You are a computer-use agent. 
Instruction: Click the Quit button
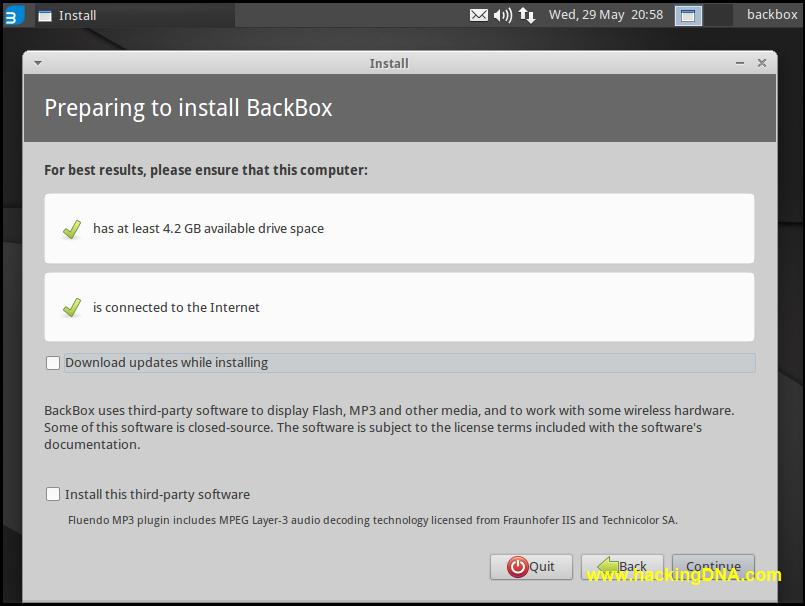click(x=531, y=566)
